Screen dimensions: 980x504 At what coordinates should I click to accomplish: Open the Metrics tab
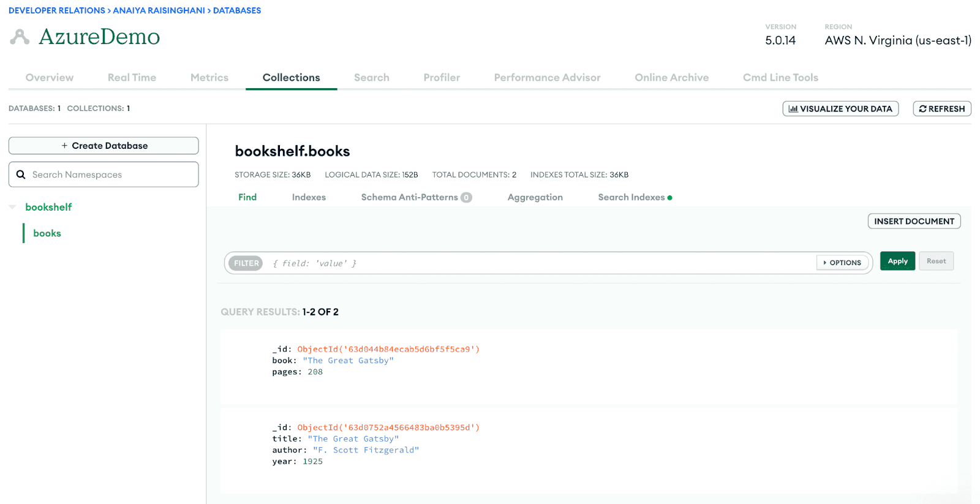click(x=209, y=78)
